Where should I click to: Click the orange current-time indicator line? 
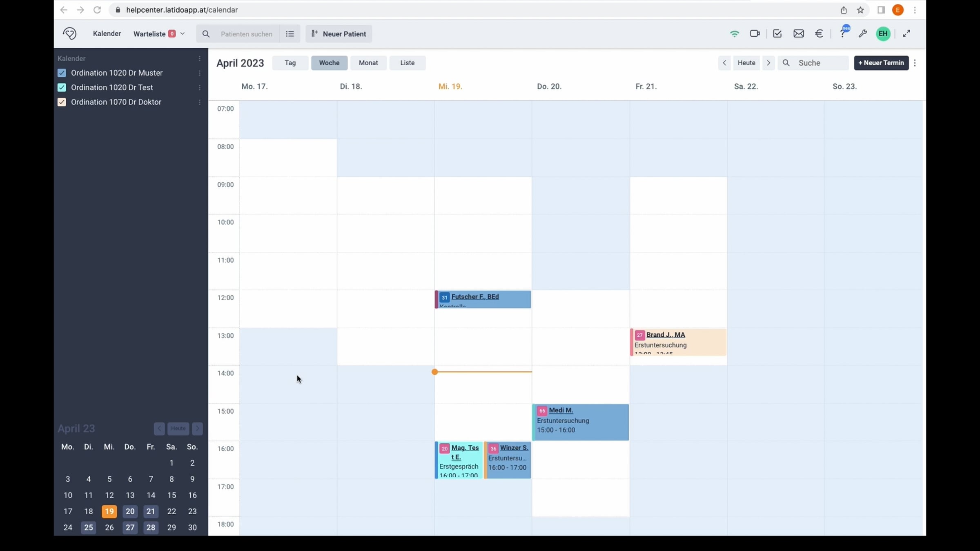[x=483, y=372]
